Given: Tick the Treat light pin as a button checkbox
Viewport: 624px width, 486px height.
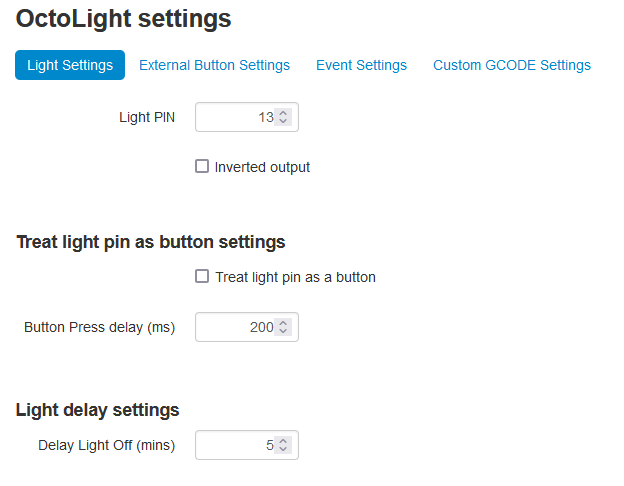Looking at the screenshot, I should pos(202,277).
